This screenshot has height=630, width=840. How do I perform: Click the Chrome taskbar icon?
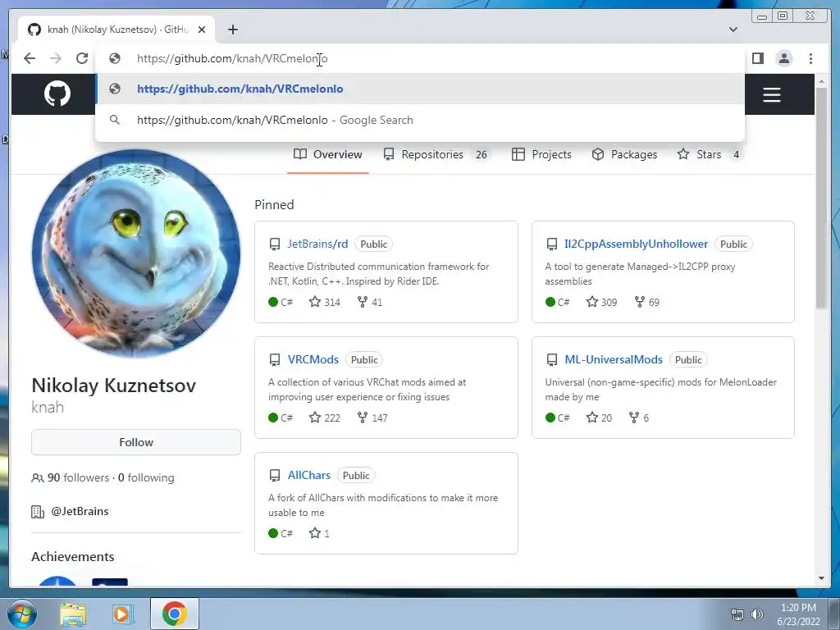point(175,614)
